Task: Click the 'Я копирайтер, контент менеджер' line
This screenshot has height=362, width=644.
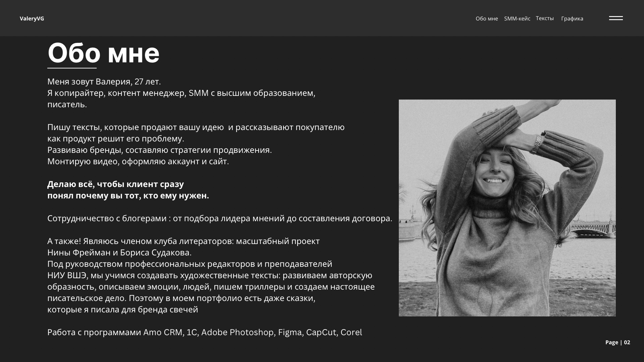Action: 181,93
